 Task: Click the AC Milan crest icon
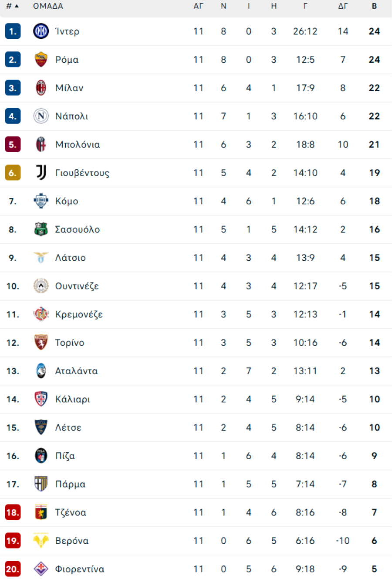coord(41,88)
